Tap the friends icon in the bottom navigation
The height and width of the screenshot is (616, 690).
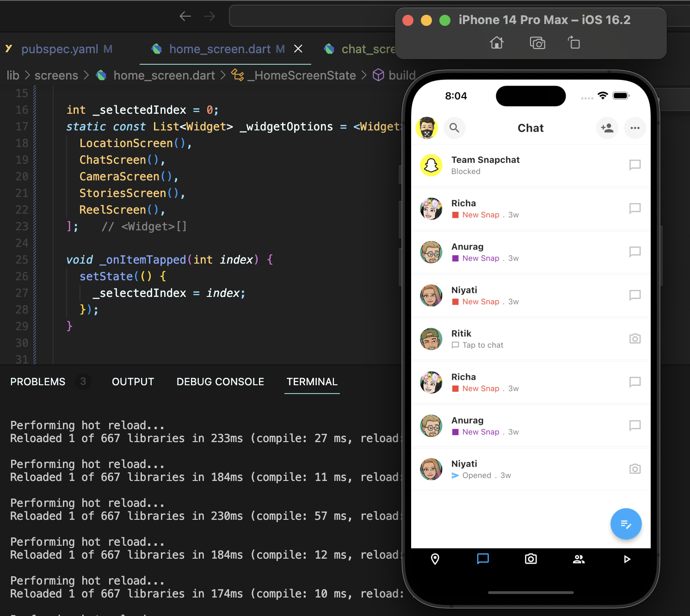pos(579,559)
